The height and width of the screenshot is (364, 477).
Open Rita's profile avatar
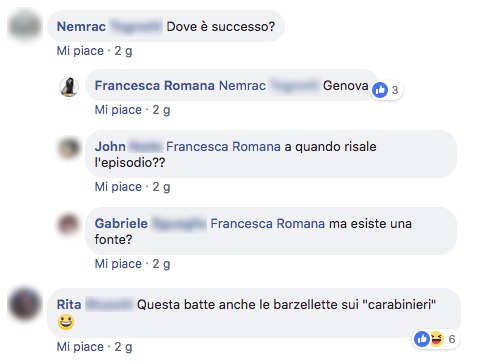pyautogui.click(x=24, y=304)
